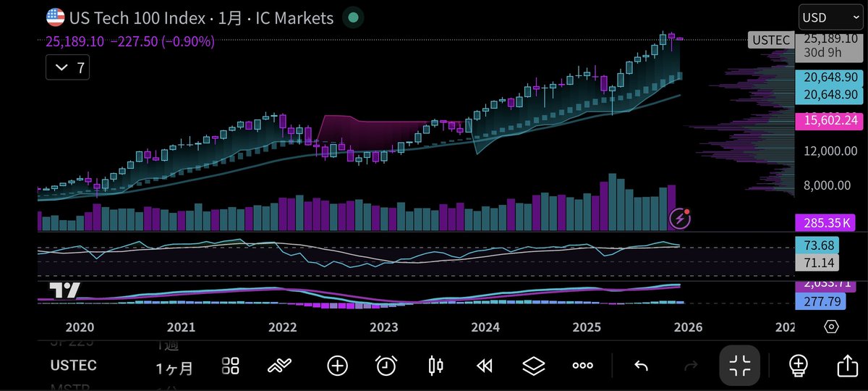Image resolution: width=868 pixels, height=391 pixels.
Task: Tap the 8,000.00 price scale level
Action: (829, 185)
